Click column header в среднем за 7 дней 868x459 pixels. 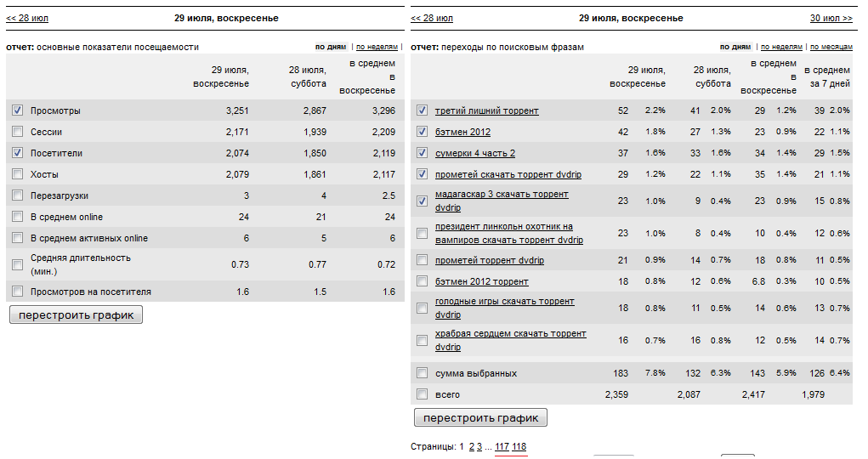(x=826, y=77)
